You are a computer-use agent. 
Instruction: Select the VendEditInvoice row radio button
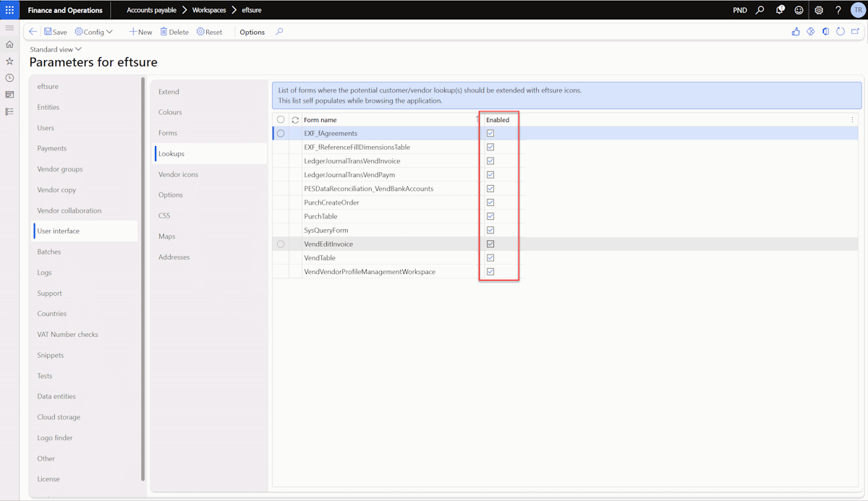(x=281, y=244)
